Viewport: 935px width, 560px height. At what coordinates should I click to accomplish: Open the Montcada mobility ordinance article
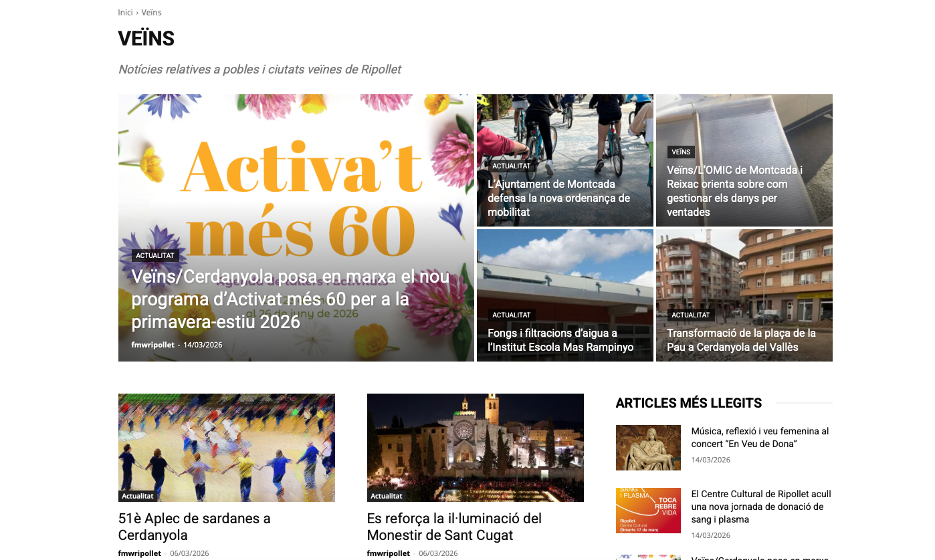558,198
